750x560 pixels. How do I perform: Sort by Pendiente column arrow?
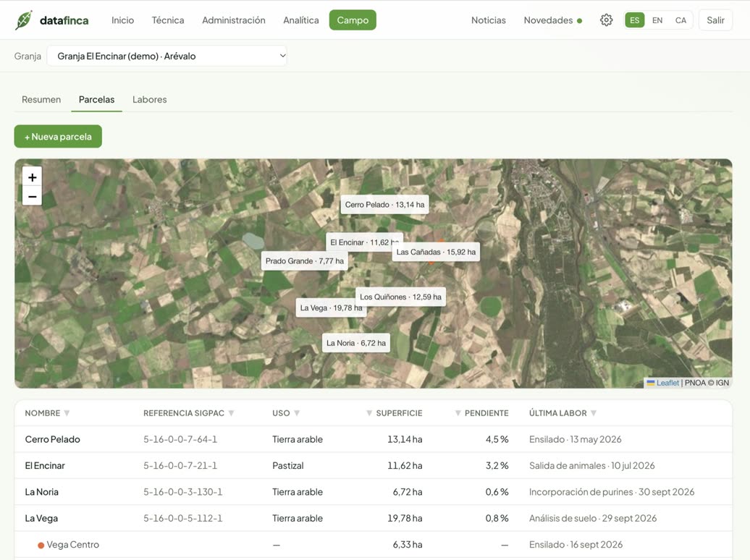click(x=458, y=413)
